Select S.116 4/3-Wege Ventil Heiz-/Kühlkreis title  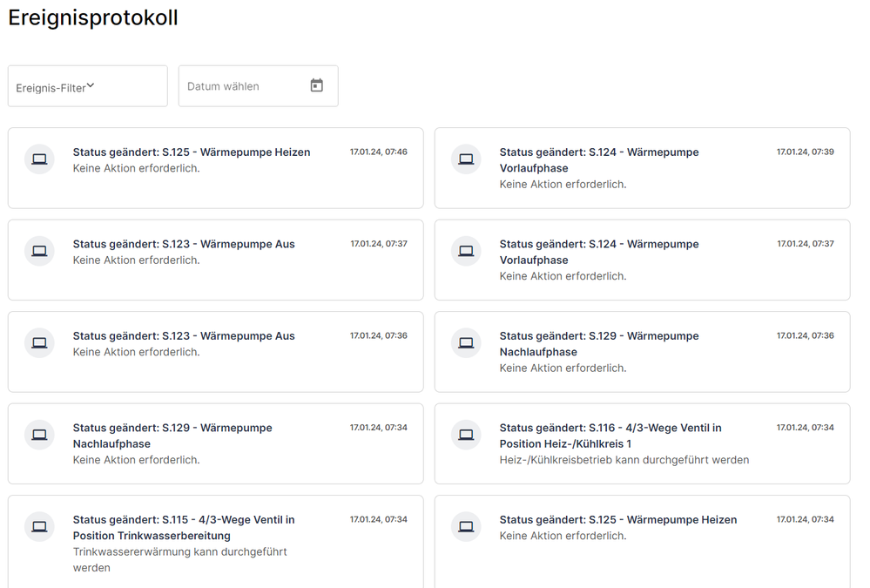(610, 436)
